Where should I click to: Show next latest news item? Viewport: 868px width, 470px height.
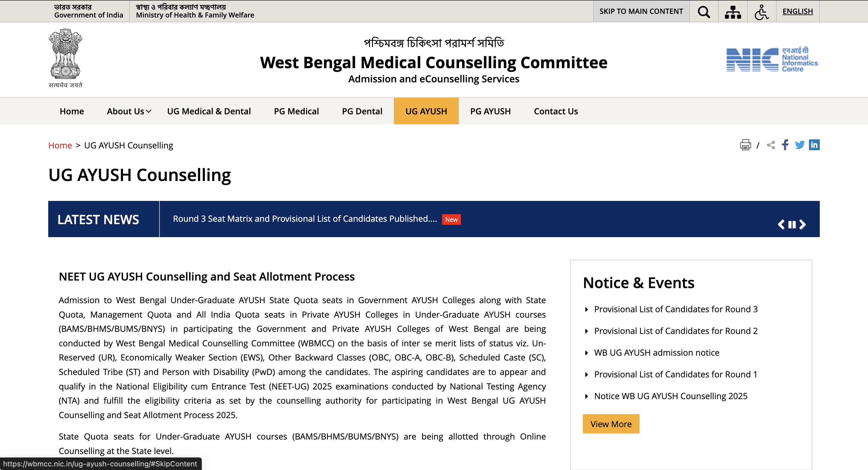(803, 224)
